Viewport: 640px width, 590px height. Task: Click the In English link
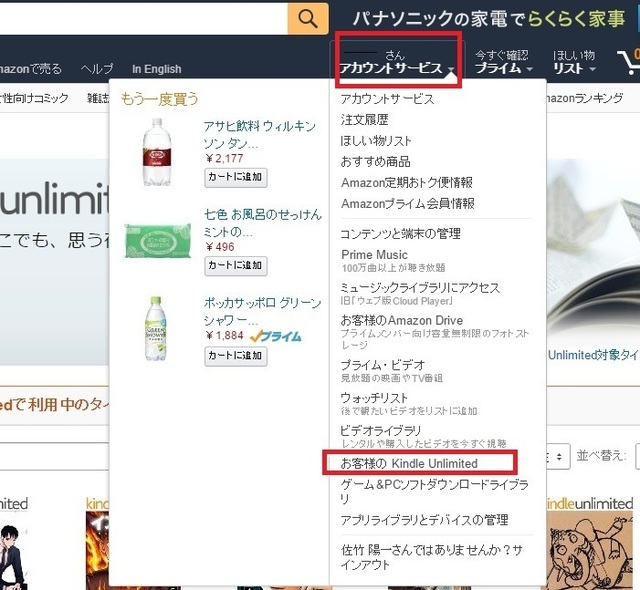point(157,69)
